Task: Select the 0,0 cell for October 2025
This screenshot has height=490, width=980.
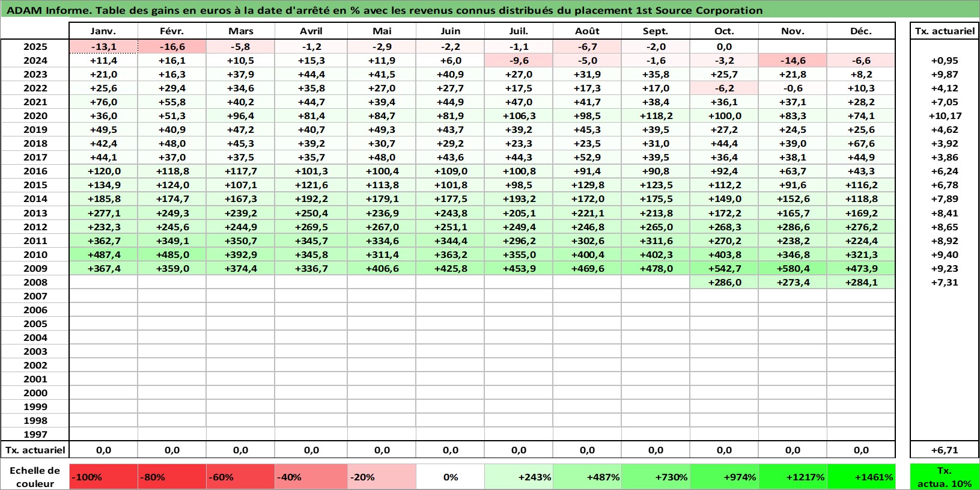Action: 724,46
